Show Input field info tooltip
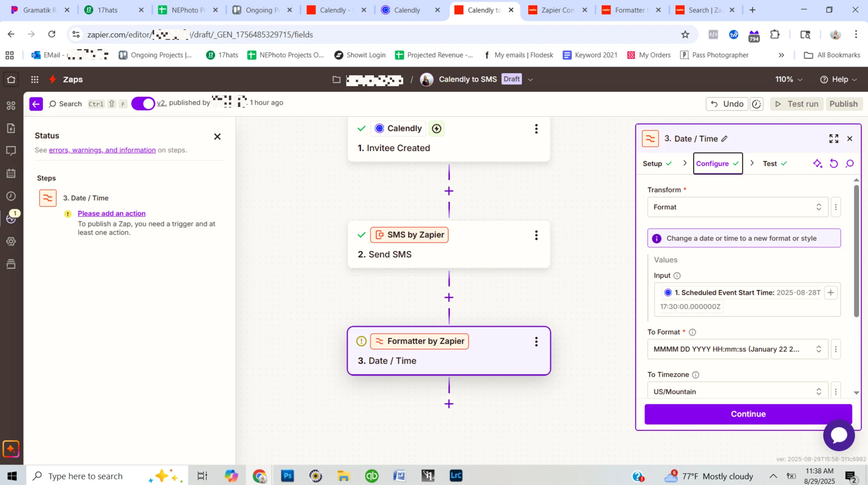The width and height of the screenshot is (868, 485). pyautogui.click(x=677, y=275)
